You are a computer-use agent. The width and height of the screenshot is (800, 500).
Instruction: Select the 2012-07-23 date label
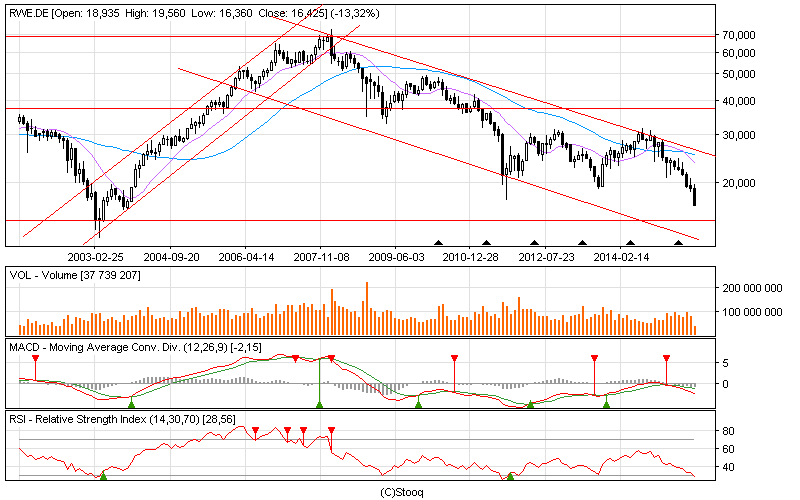546,257
